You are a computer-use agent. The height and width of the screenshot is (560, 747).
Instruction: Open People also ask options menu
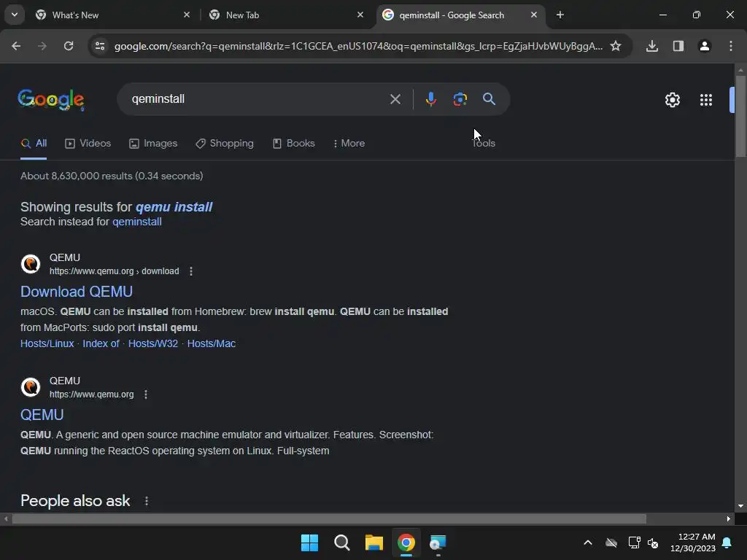pos(147,501)
